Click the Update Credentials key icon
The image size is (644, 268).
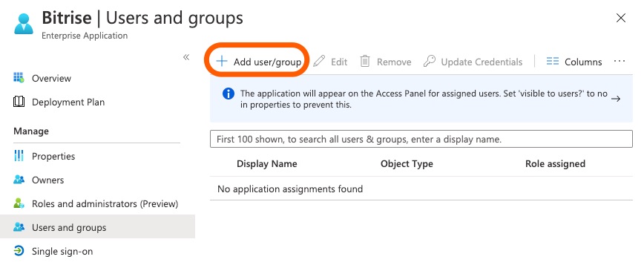pyautogui.click(x=429, y=62)
